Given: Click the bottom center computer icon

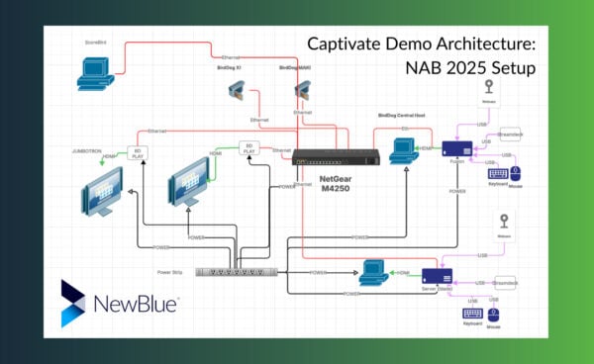Looking at the screenshot, I should (x=373, y=272).
